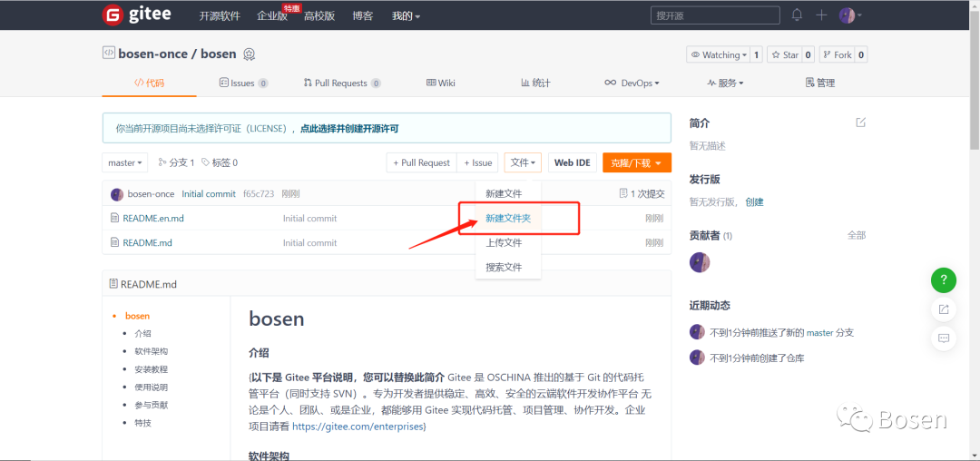Click contributor avatar under 贡献者

700,262
